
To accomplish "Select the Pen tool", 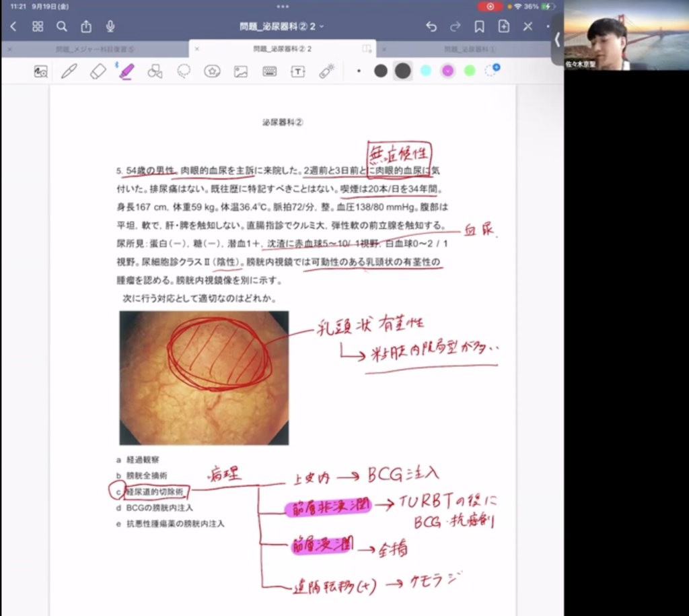I will point(69,70).
